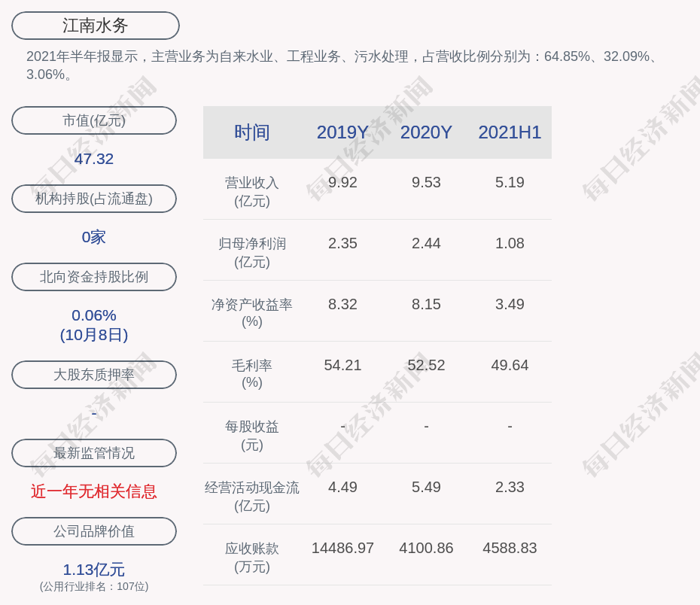Viewport: 700px width, 605px height.
Task: Select the 应收账款 2019Y value 14486.97
Action: [342, 548]
